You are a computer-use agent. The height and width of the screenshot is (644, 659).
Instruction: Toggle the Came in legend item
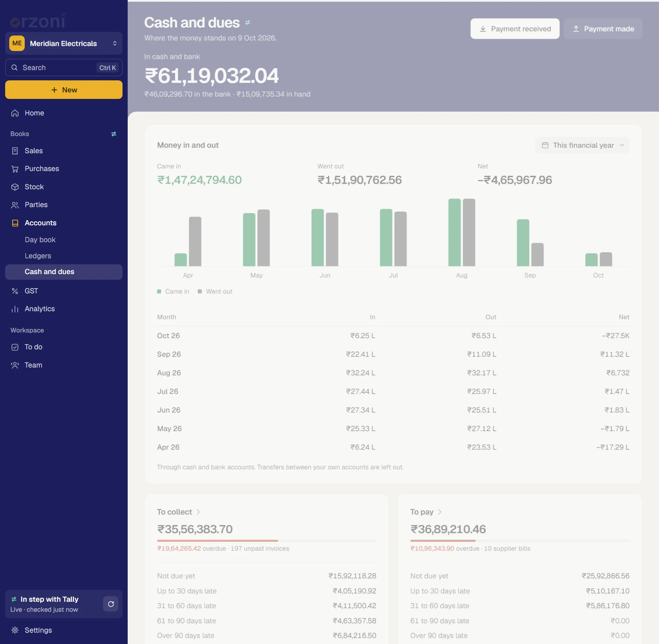click(x=173, y=291)
